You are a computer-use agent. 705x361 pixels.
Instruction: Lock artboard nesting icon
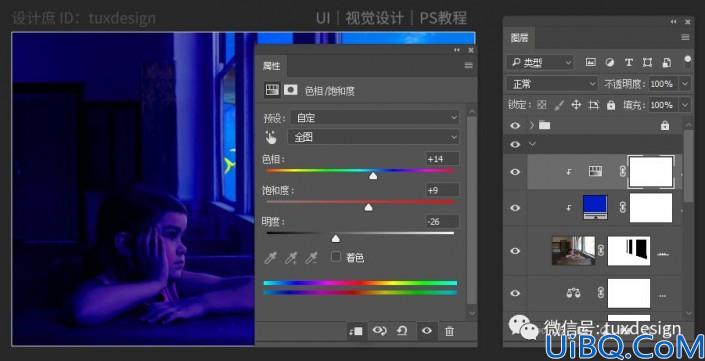click(594, 105)
